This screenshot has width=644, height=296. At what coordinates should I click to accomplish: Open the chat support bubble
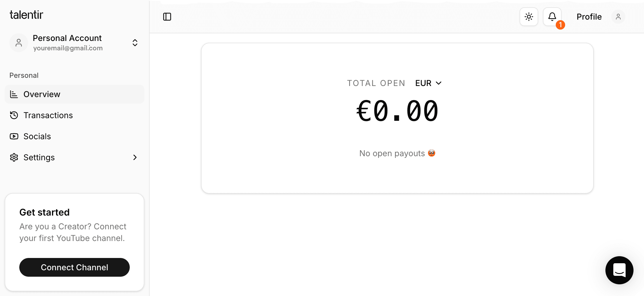point(619,270)
